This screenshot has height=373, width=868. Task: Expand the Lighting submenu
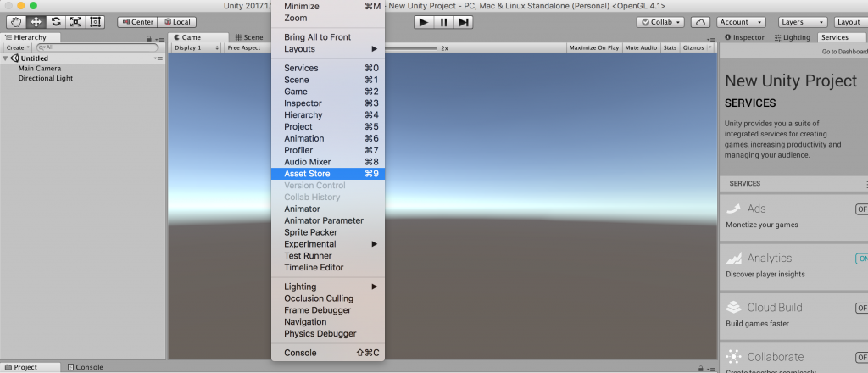coord(328,287)
